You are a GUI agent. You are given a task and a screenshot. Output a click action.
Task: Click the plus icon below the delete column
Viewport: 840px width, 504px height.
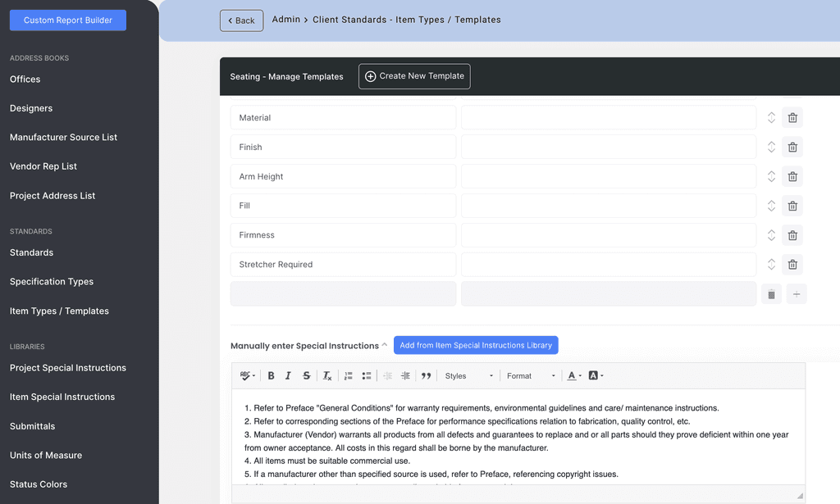pos(797,293)
